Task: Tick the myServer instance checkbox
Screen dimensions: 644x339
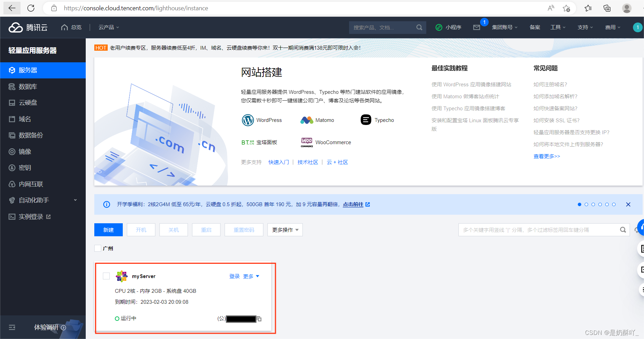Action: point(106,276)
